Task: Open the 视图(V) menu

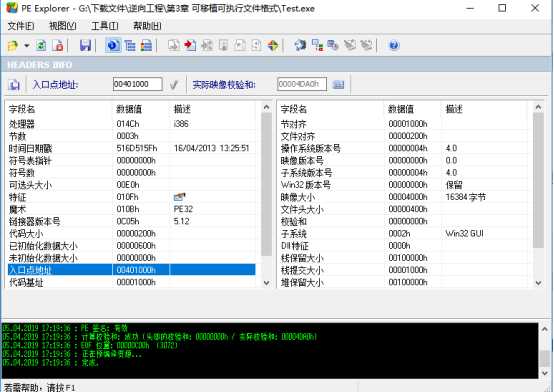Action: (63, 26)
